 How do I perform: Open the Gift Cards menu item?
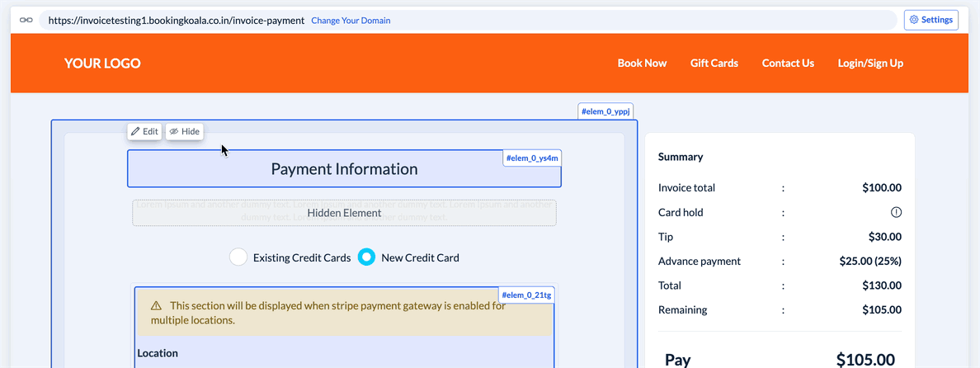[x=714, y=63]
